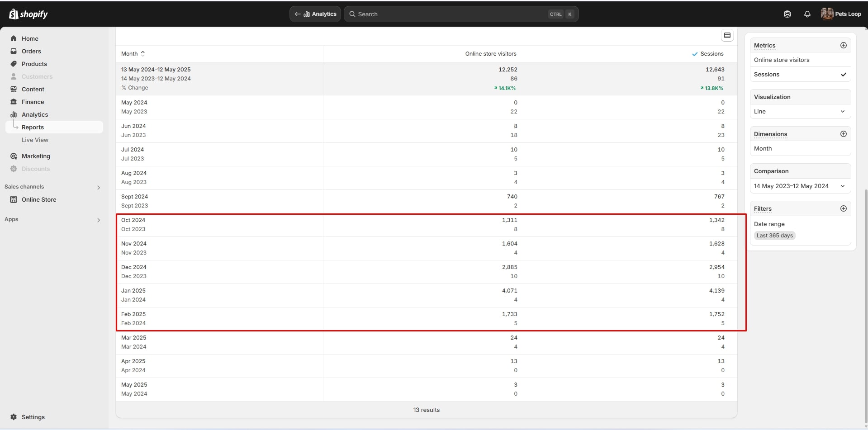The image size is (868, 430).
Task: Click the Shopify logo
Action: pyautogui.click(x=28, y=14)
